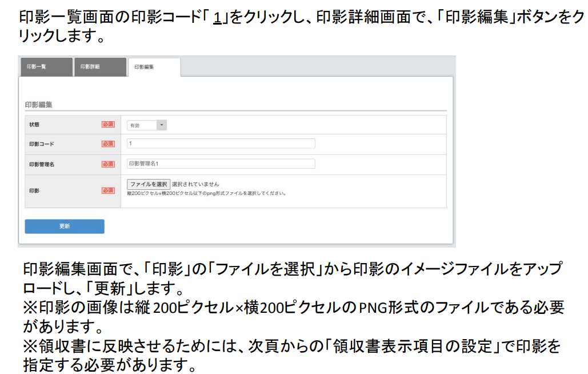The width and height of the screenshot is (588, 374).
Task: Click the blue 更新 button
Action: click(x=65, y=226)
